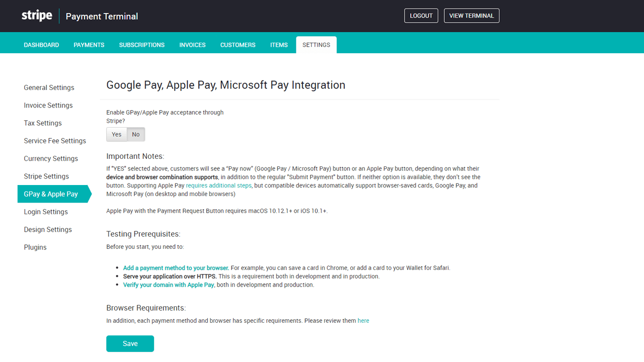Open the browser requirements 'here' link
Screen dimensions: 644x362
coord(363,321)
